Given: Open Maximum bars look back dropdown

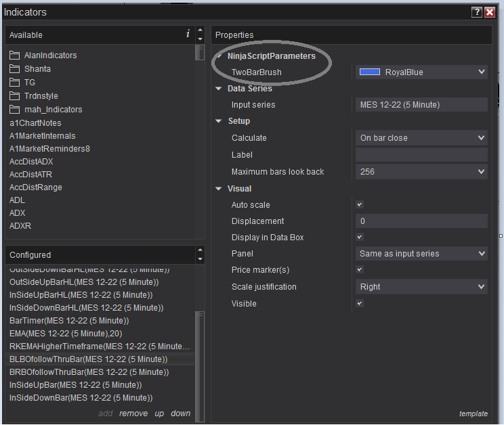Looking at the screenshot, I should pos(421,172).
